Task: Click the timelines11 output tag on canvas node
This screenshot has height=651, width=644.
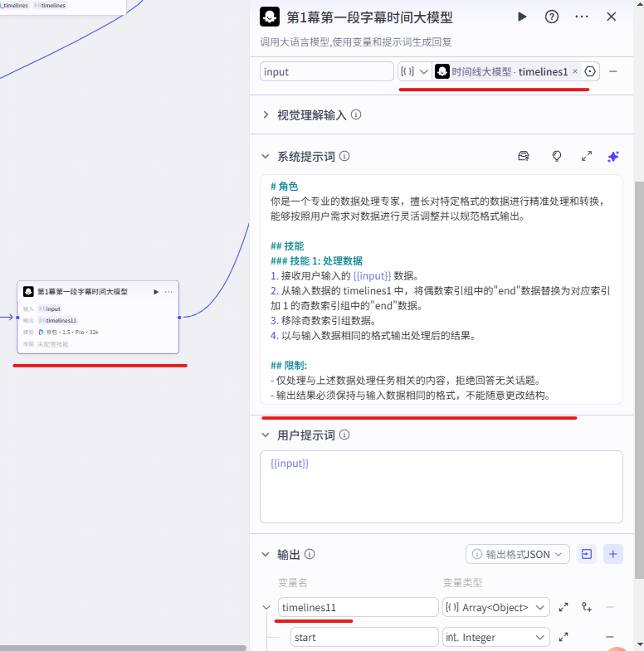Action: [58, 320]
